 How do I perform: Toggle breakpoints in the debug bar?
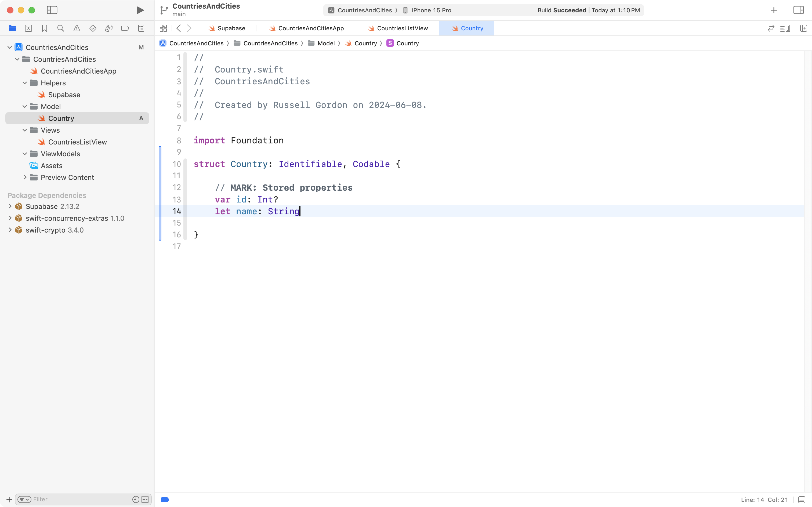pos(165,499)
